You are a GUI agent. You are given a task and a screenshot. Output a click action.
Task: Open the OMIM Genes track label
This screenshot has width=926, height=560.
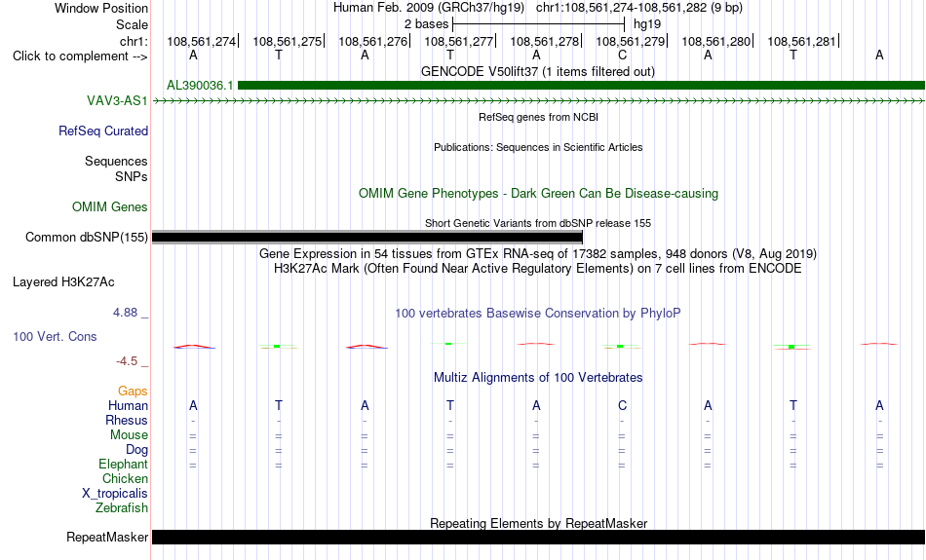(110, 207)
